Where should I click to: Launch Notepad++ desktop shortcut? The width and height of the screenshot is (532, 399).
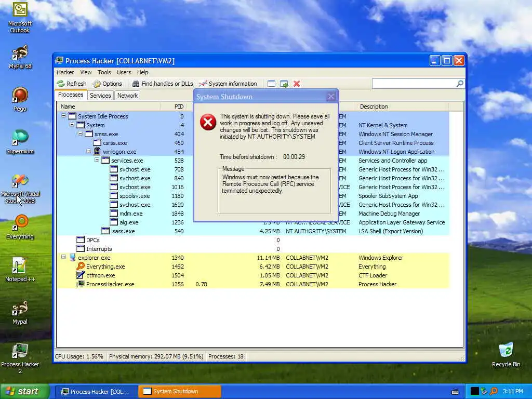tap(20, 270)
